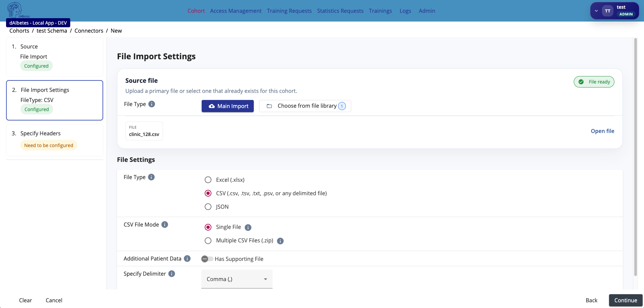Click the ADMIN role label

[x=626, y=14]
